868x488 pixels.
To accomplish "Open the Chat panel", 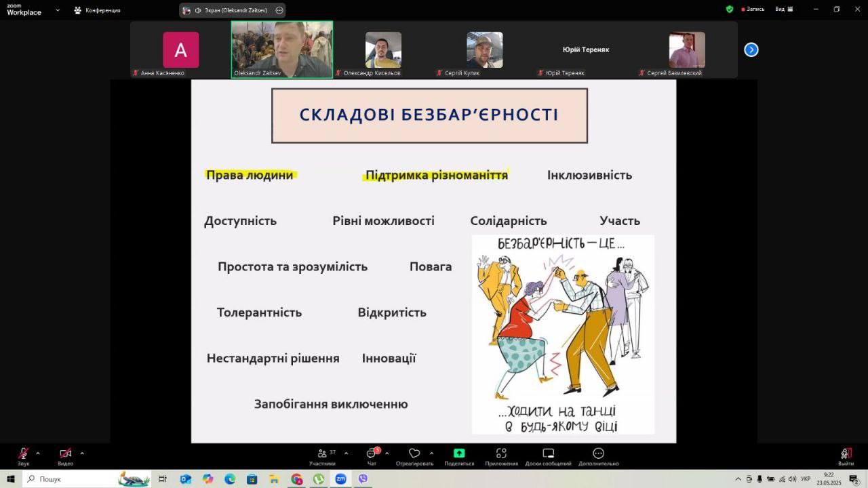I will [372, 456].
